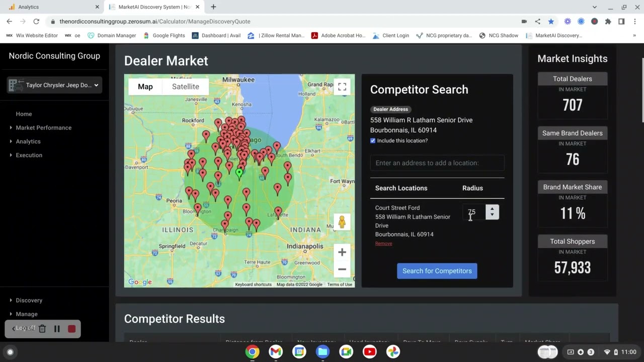
Task: Open the Zillow Rental Manager bookmark
Action: (x=276, y=35)
